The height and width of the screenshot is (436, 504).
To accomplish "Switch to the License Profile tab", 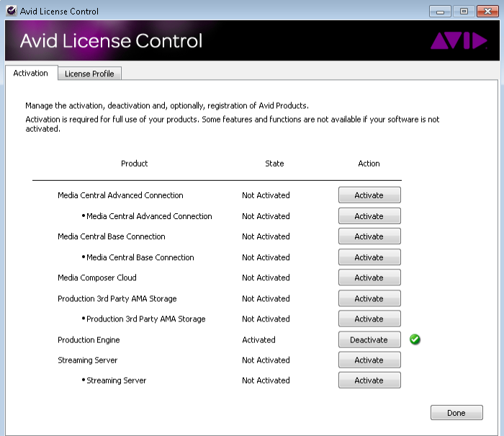I will tap(89, 74).
